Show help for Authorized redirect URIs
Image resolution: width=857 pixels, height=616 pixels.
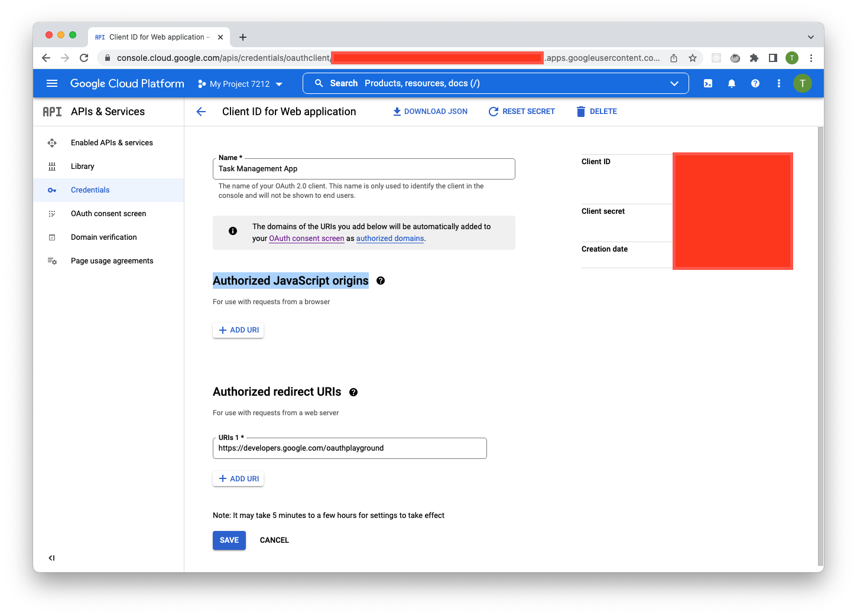(353, 392)
